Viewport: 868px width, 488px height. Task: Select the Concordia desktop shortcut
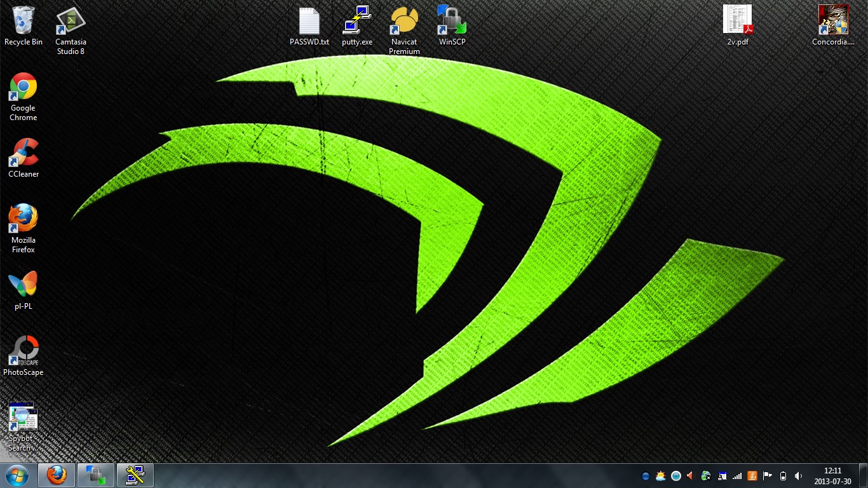point(833,26)
